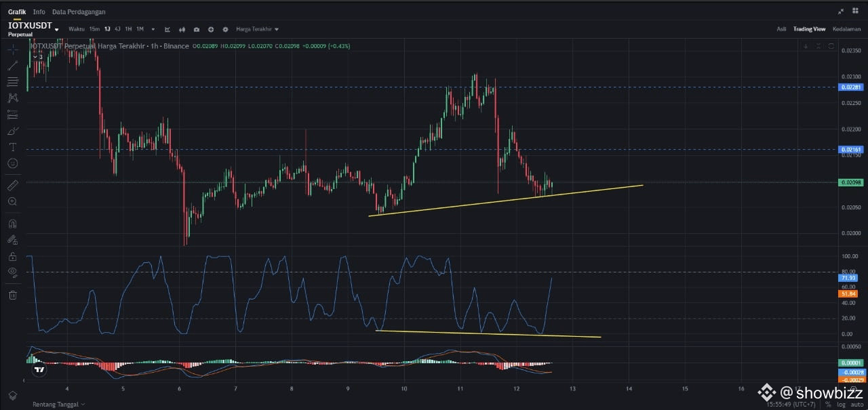This screenshot has width=868, height=410.
Task: Collapse the indicator legend showing 3
Action: click(x=38, y=57)
